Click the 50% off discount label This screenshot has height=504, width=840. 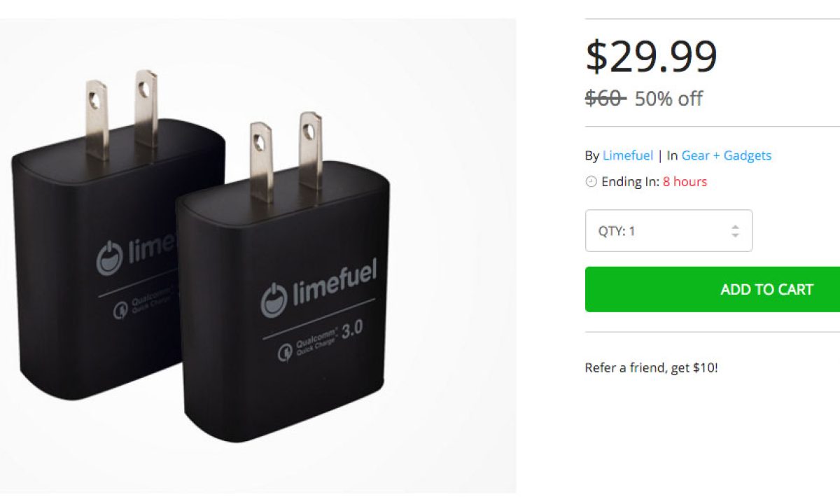(668, 99)
